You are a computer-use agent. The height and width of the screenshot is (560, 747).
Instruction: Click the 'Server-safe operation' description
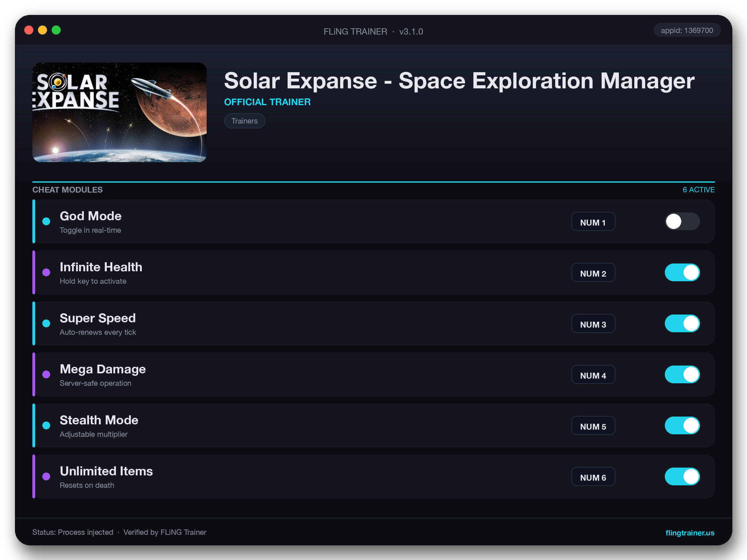(95, 383)
